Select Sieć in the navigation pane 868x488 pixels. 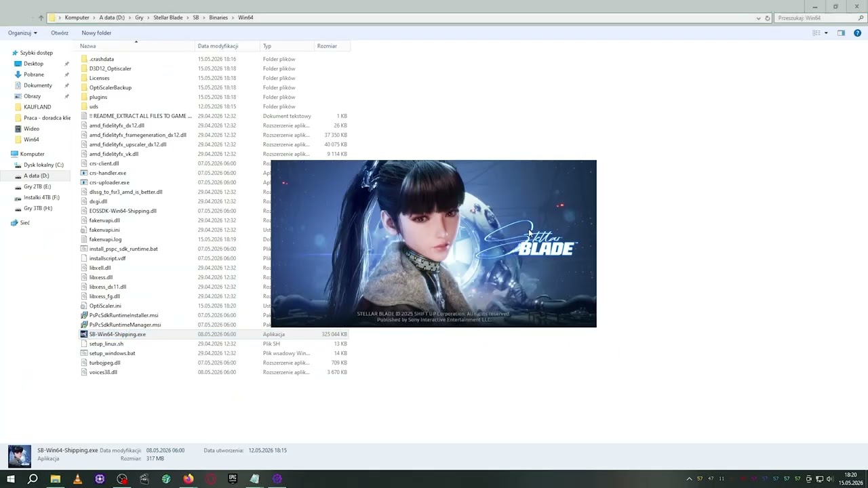pyautogui.click(x=24, y=222)
